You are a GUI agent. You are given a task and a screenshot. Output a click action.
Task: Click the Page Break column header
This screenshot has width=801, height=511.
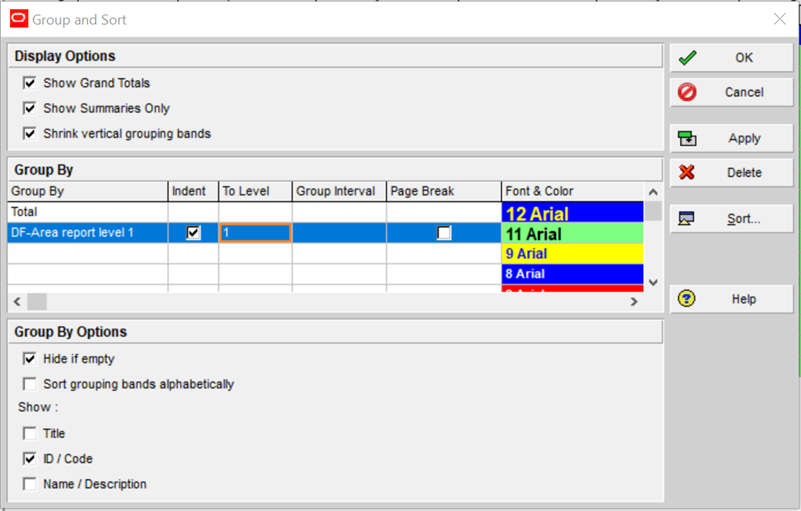pyautogui.click(x=444, y=191)
